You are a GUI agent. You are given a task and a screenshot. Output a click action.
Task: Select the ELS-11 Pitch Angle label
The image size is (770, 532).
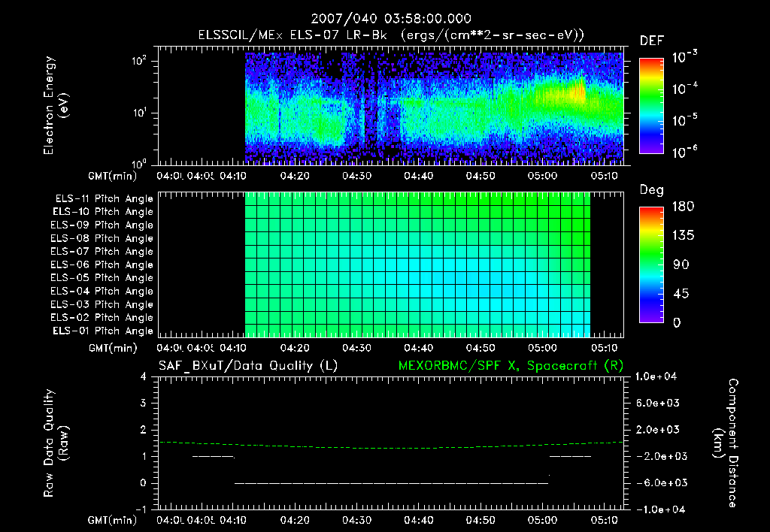(104, 199)
